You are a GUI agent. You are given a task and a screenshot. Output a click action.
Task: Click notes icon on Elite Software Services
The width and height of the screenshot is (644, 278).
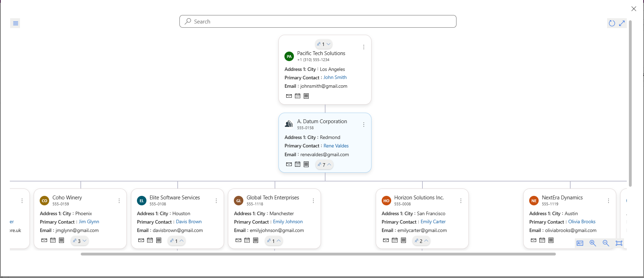(x=159, y=240)
